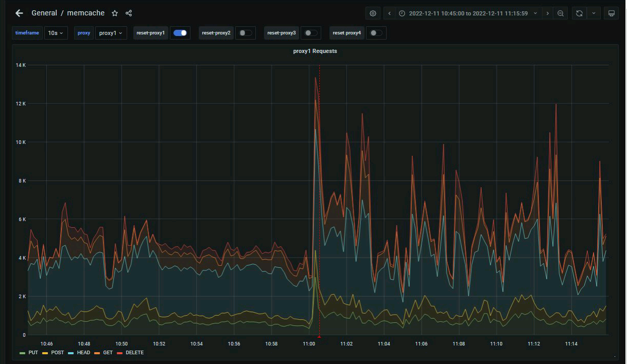Click the HEAD series in legend
This screenshot has height=364, width=627.
tap(83, 353)
